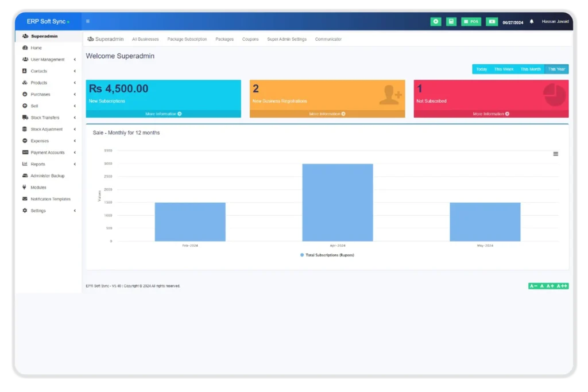The height and width of the screenshot is (392, 588).
Task: Click the hamburger sidebar toggle icon
Action: pyautogui.click(x=87, y=22)
